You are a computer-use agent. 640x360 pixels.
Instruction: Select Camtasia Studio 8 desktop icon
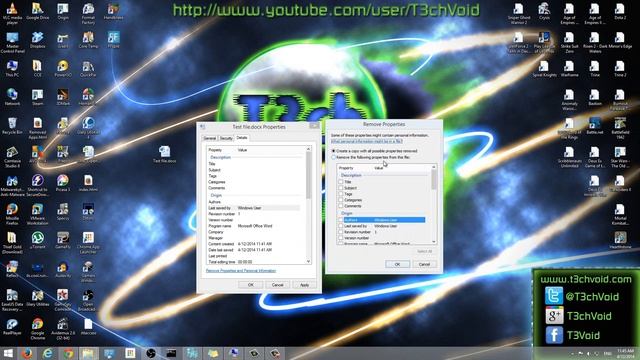(x=12, y=157)
